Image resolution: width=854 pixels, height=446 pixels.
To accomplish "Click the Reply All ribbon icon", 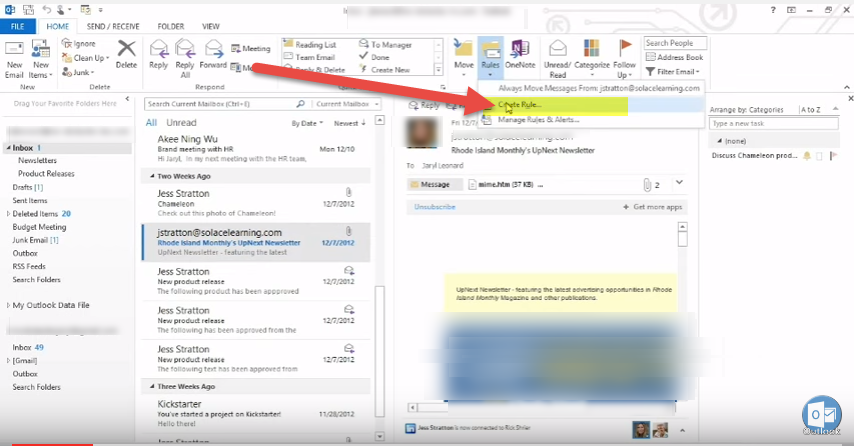I will click(185, 53).
